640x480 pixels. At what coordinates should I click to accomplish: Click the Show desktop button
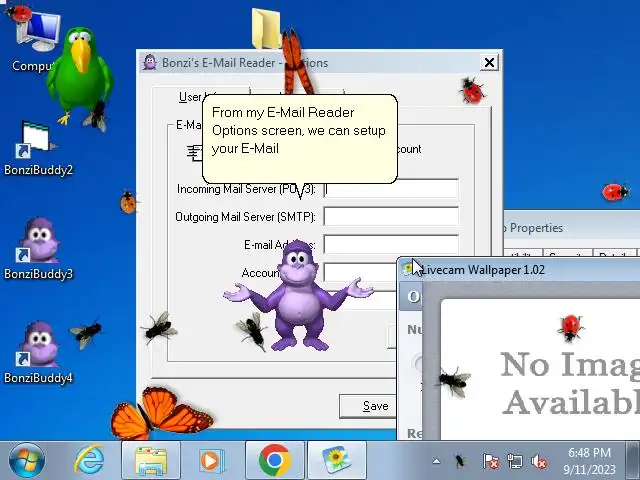point(633,460)
